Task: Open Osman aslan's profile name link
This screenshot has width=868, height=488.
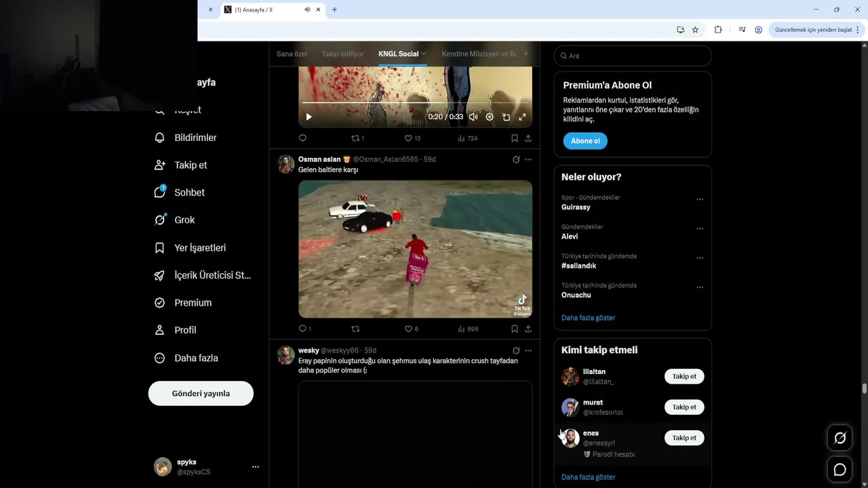Action: coord(319,159)
